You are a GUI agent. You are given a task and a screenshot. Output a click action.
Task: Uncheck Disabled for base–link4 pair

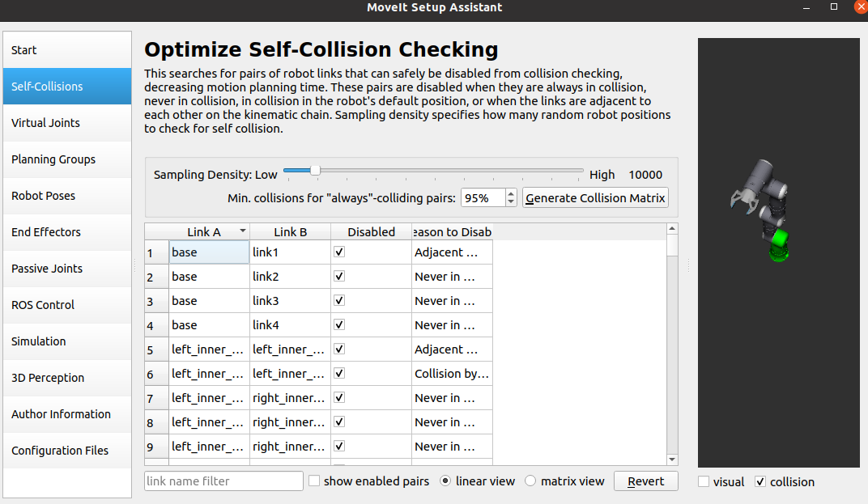(339, 324)
